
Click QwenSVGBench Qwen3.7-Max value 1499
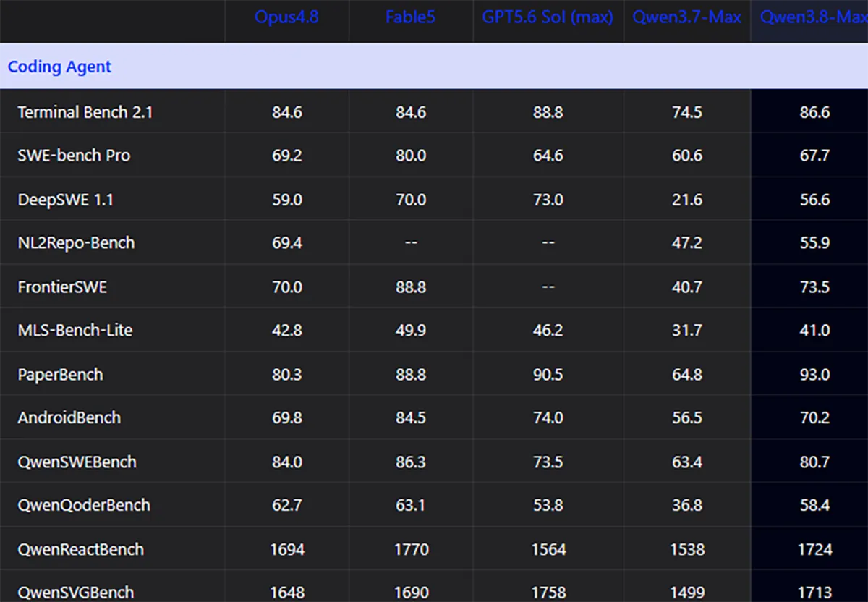pyautogui.click(x=687, y=593)
